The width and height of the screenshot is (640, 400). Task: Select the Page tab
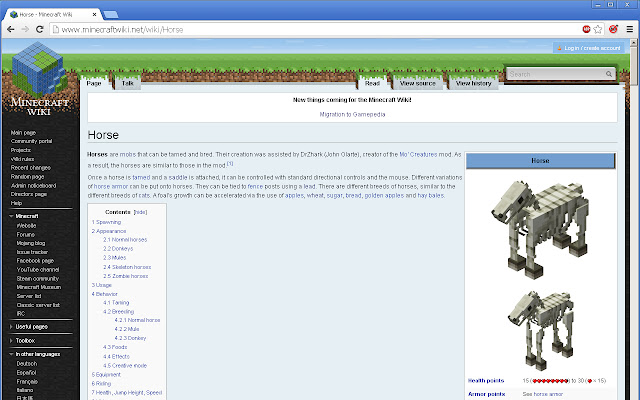(93, 83)
